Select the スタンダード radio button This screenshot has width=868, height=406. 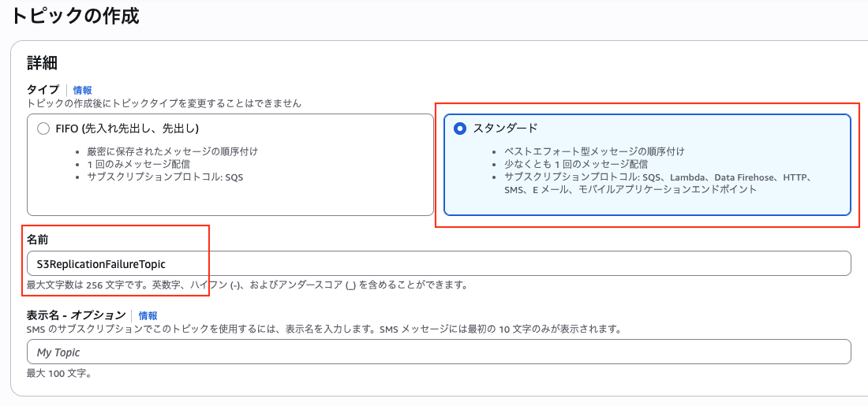[460, 129]
